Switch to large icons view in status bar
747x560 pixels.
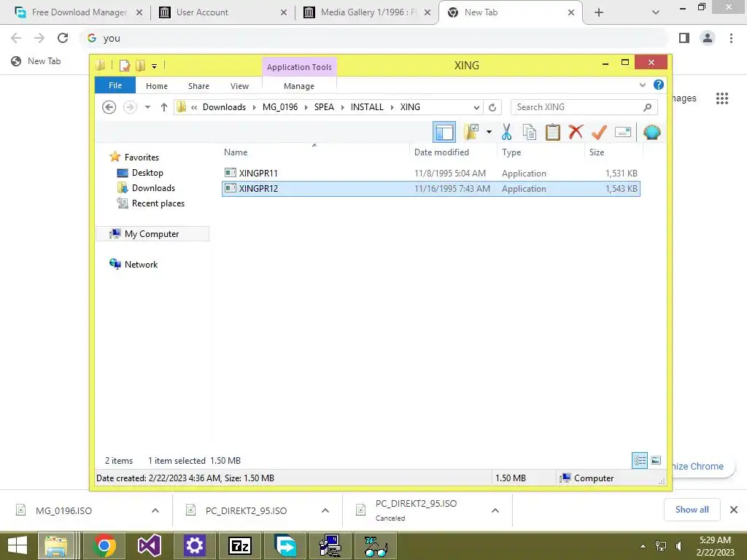pos(656,460)
